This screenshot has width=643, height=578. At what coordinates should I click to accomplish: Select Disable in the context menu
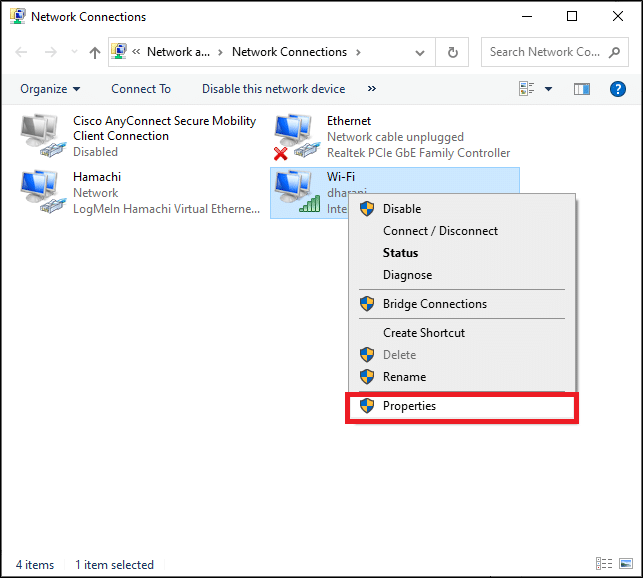pos(401,209)
